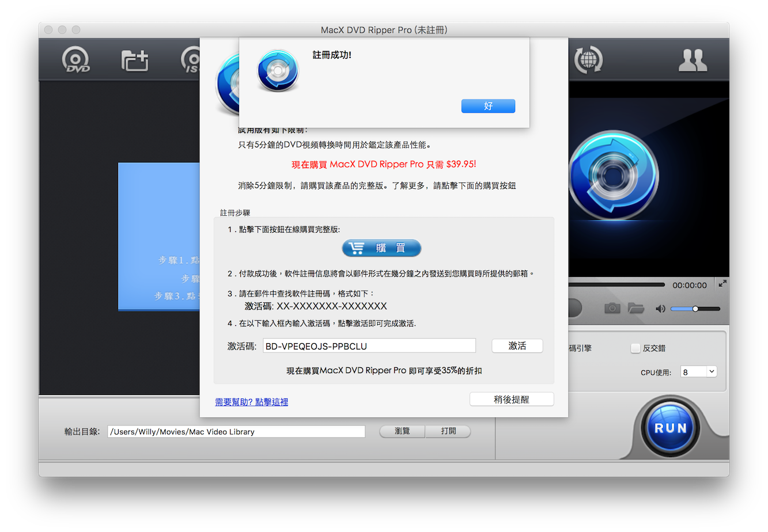Mute audio with the speaker icon
This screenshot has width=768, height=532.
(x=660, y=309)
